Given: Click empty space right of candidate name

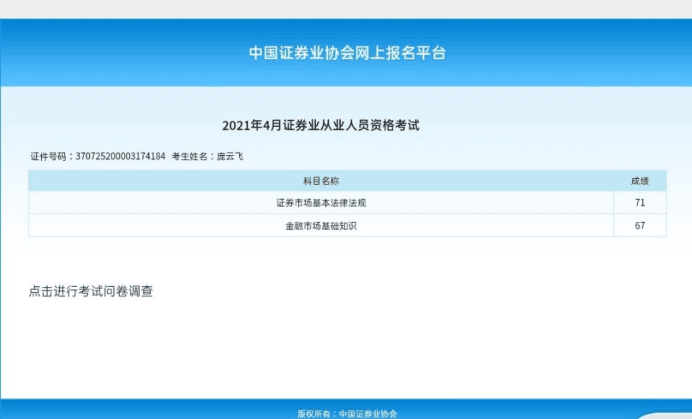Looking at the screenshot, I should click(x=450, y=157).
